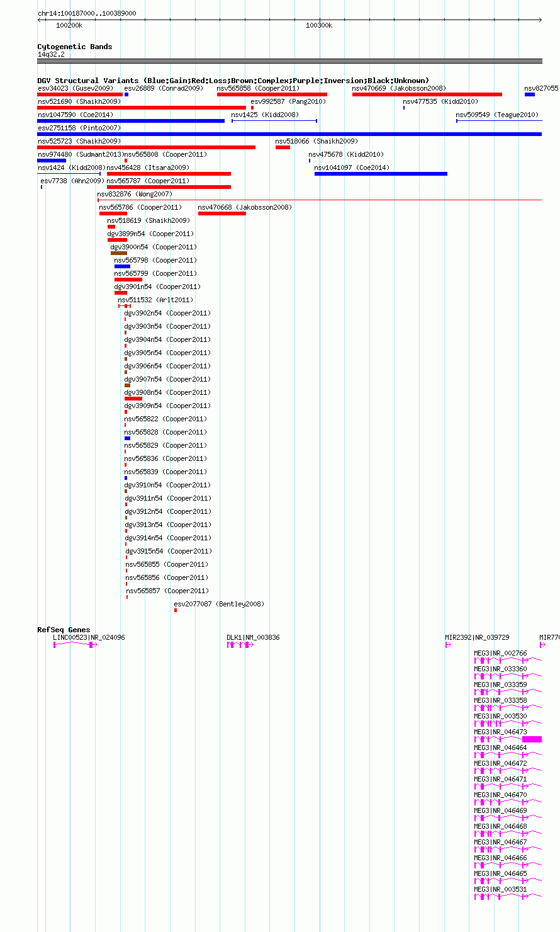Select the Cytogenetic Bands track title
This screenshot has height=932, width=560.
(75, 47)
